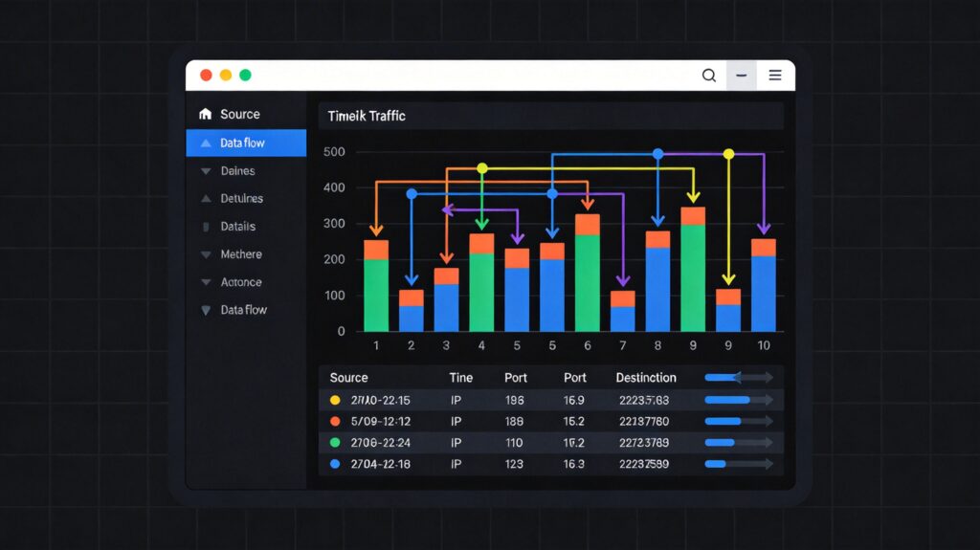Select the highlighted Data flow sidebar item

pos(245,143)
